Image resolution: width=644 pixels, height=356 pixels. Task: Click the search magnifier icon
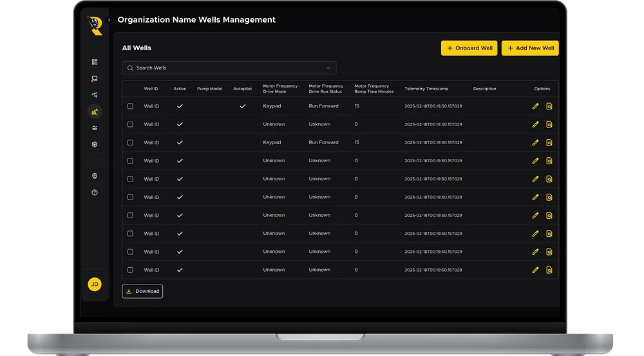click(130, 68)
